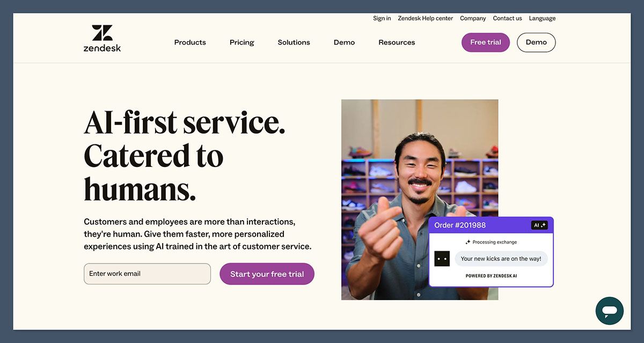Open the Resources menu
The height and width of the screenshot is (343, 644).
[397, 42]
